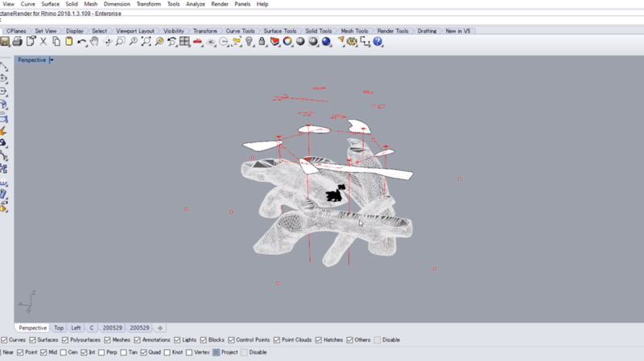The image size is (644, 361).
Task: Open the New in V5 toolbar tab
Action: [458, 31]
